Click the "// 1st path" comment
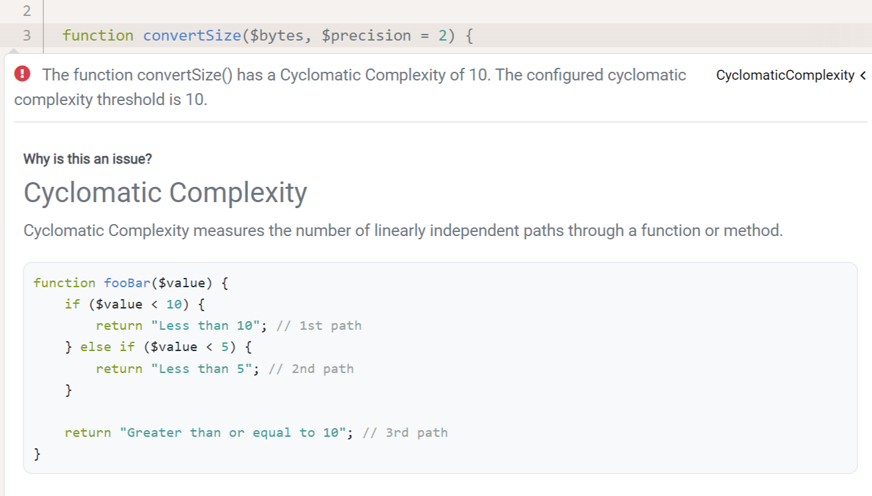The height and width of the screenshot is (496, 872). coord(316,325)
